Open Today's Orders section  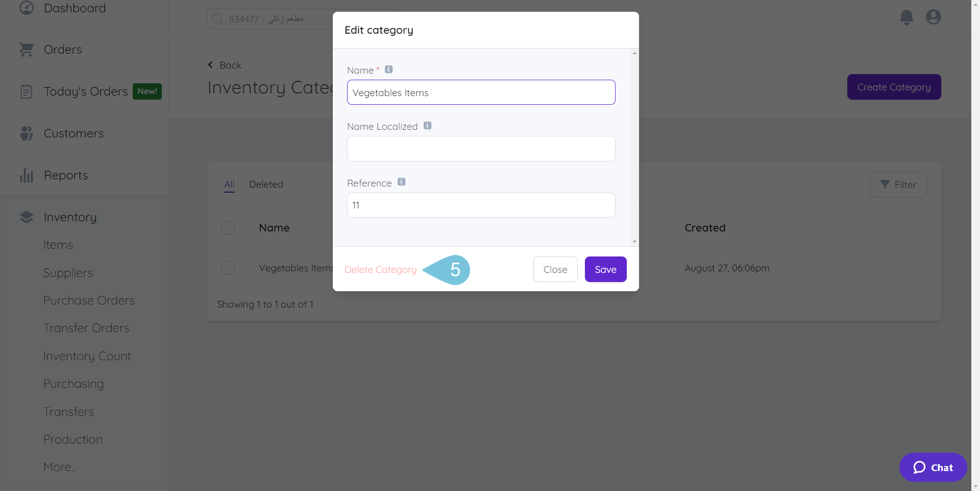pyautogui.click(x=85, y=91)
